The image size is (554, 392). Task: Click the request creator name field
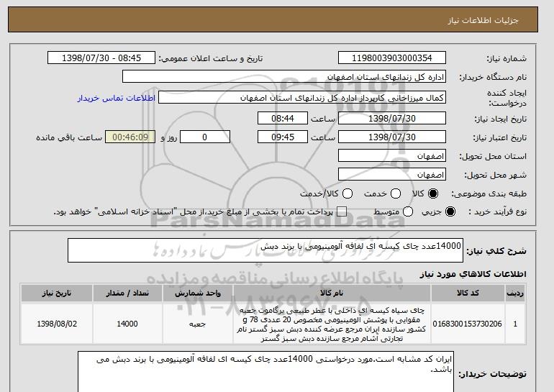tap(302, 98)
